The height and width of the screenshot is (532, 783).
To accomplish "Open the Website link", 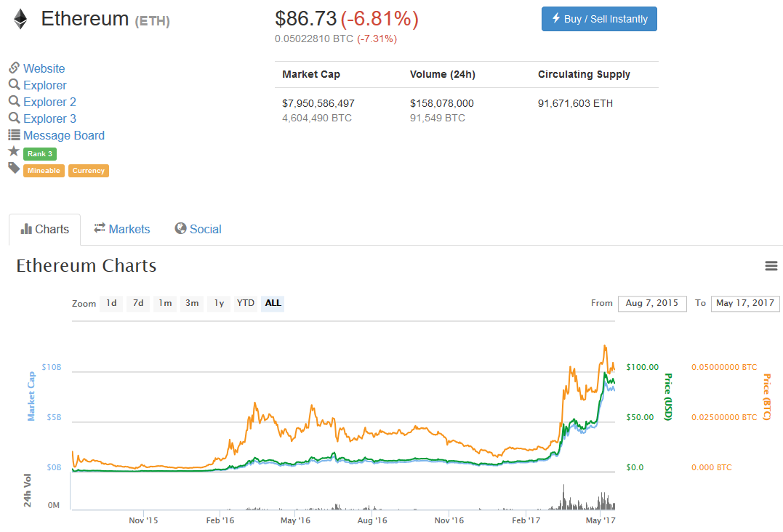I will pos(44,68).
